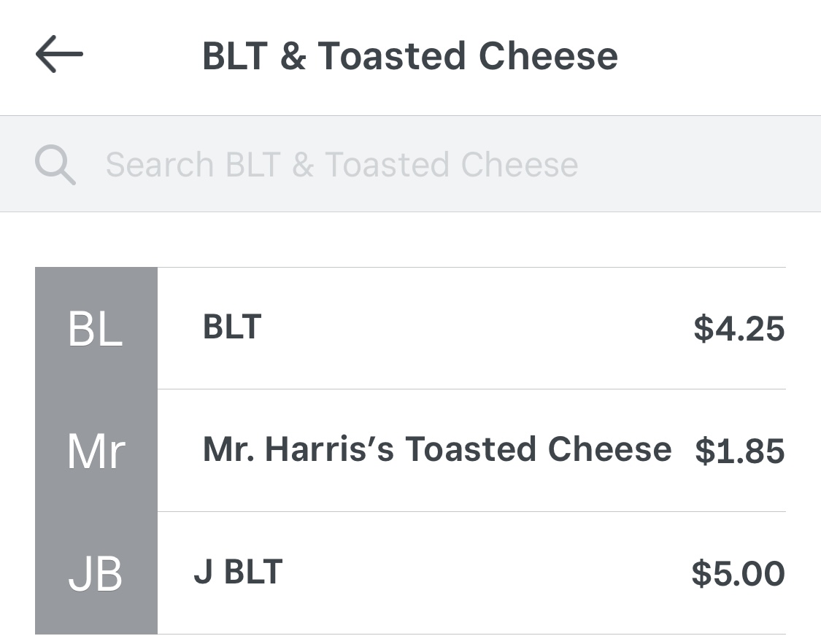Select the BLT item name

click(x=231, y=327)
